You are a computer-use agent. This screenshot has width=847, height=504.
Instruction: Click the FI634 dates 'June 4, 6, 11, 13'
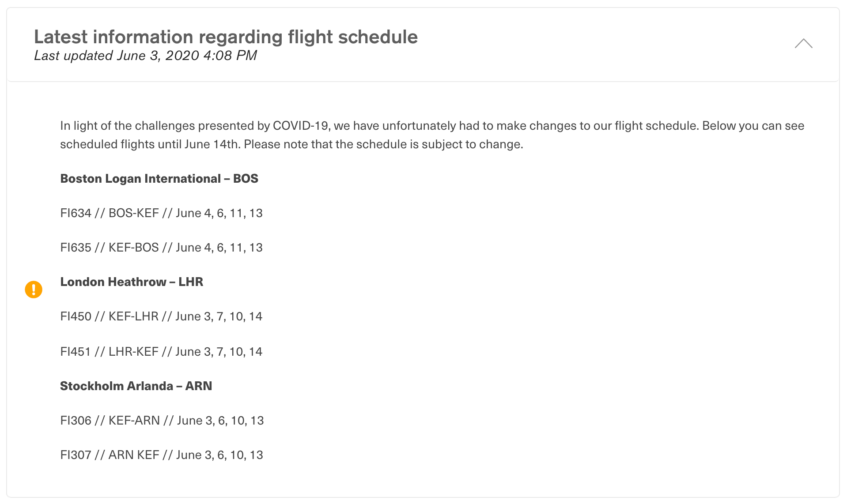click(219, 213)
